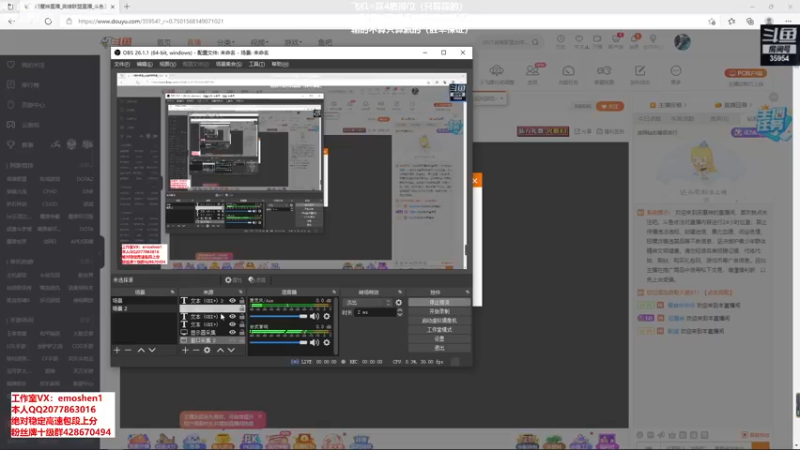
Task: Click the user avatar in Douyu header
Action: point(682,42)
